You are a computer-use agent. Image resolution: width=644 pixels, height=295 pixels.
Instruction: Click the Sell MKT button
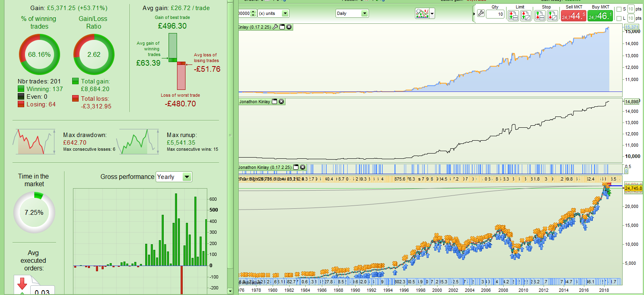pos(573,16)
